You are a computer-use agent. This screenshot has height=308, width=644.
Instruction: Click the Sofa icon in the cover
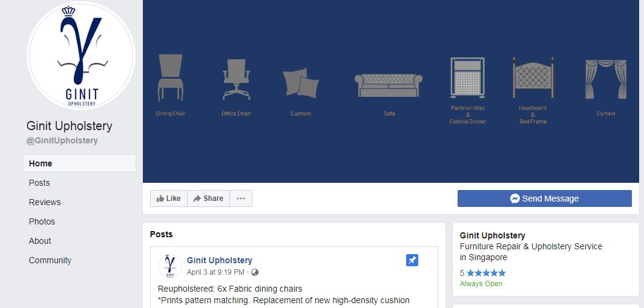point(389,85)
